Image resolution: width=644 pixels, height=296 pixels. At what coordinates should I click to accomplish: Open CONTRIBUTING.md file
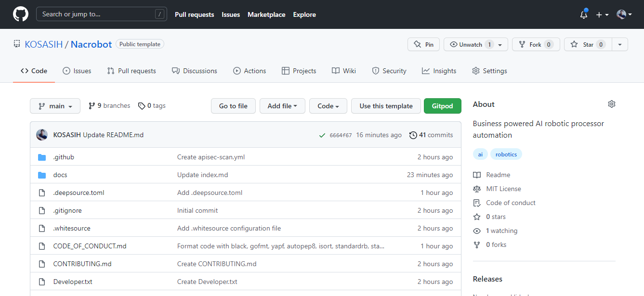82,264
